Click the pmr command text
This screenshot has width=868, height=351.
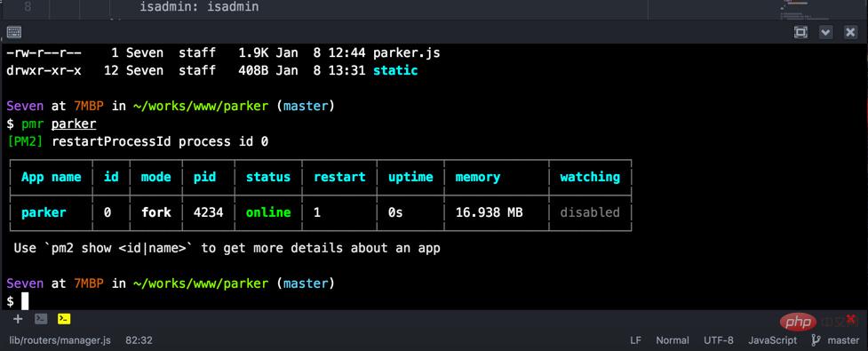[33, 124]
